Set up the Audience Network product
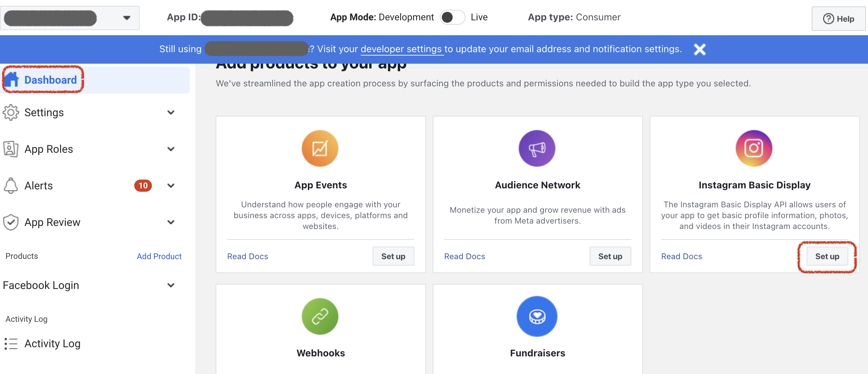Viewport: 868px width, 374px height. click(x=610, y=256)
